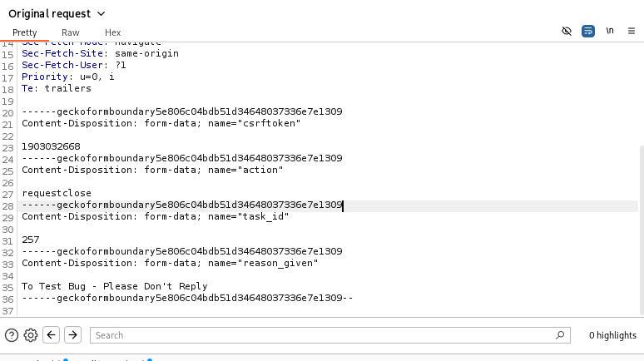Click into the Search input field
644x361 pixels.
click(324, 335)
